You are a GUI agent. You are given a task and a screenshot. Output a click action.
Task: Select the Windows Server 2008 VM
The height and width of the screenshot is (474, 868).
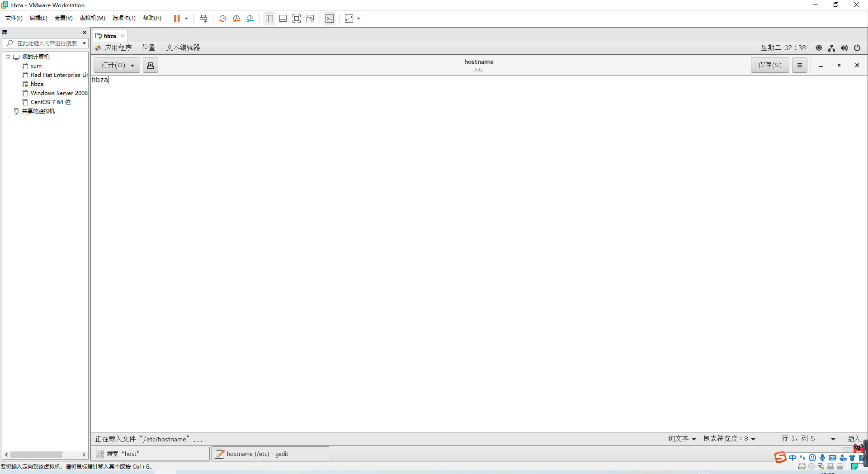click(x=55, y=93)
